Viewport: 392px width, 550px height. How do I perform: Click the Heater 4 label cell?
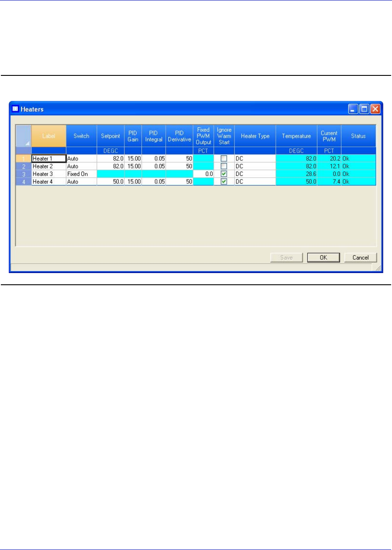pos(49,182)
